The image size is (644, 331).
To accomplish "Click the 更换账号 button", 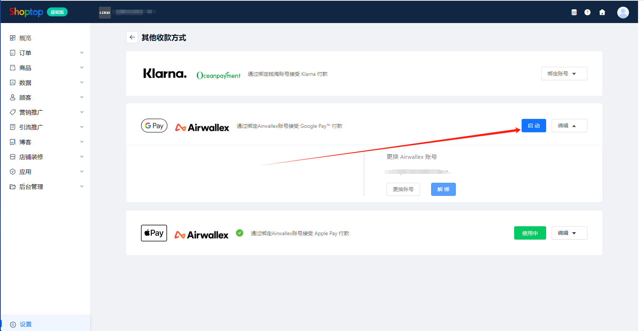I will tap(403, 189).
